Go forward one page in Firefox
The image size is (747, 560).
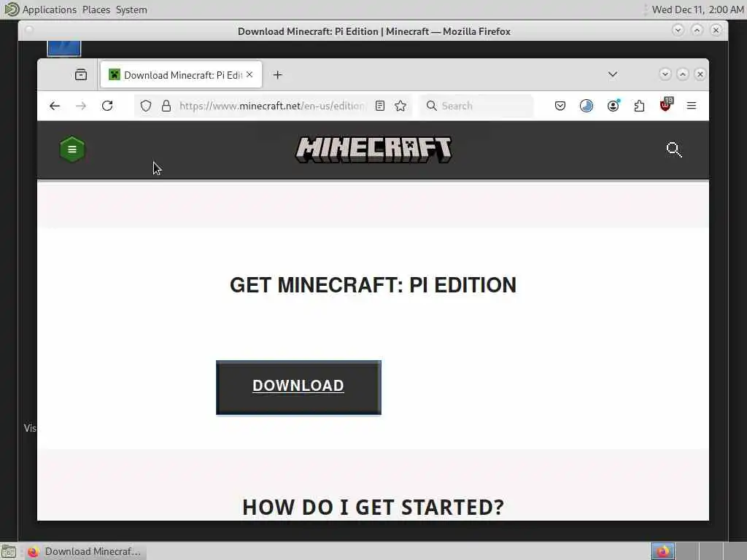[x=81, y=106]
